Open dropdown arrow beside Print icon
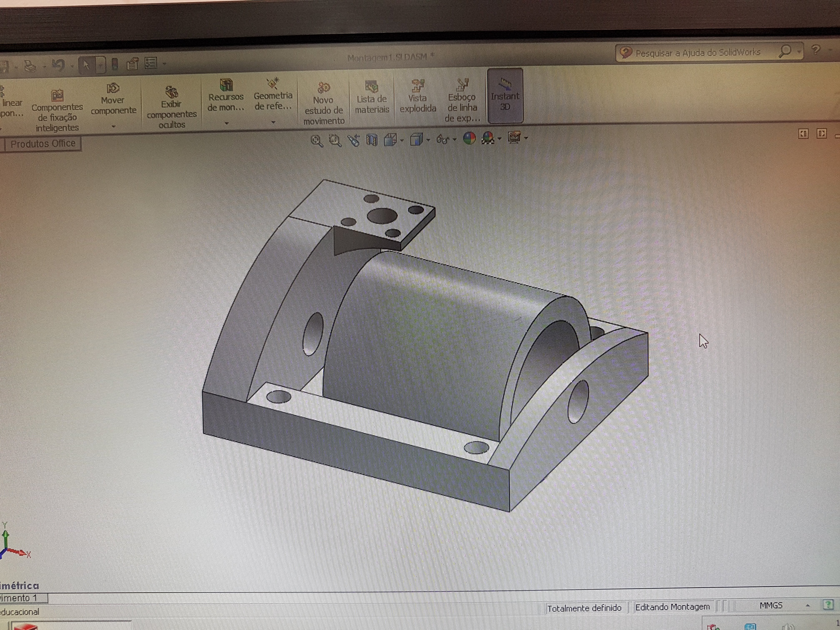Screen dimensions: 840x630 pyautogui.click(x=44, y=66)
